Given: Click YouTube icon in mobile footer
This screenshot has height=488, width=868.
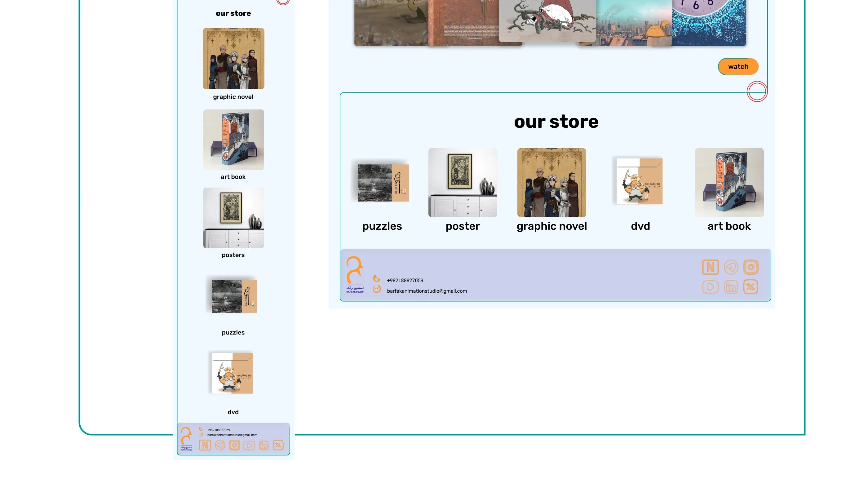Looking at the screenshot, I should click(249, 445).
